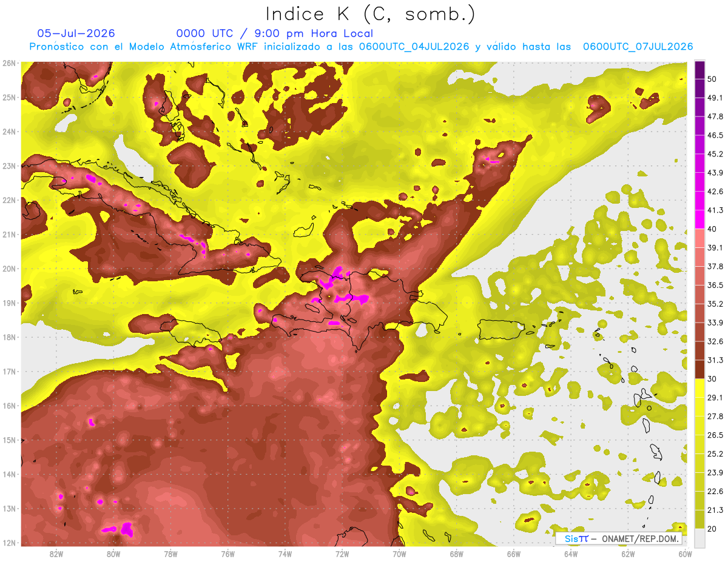Viewport: 728px width, 562px height.
Task: Click the '64W' longitude axis label
Action: pos(571,554)
